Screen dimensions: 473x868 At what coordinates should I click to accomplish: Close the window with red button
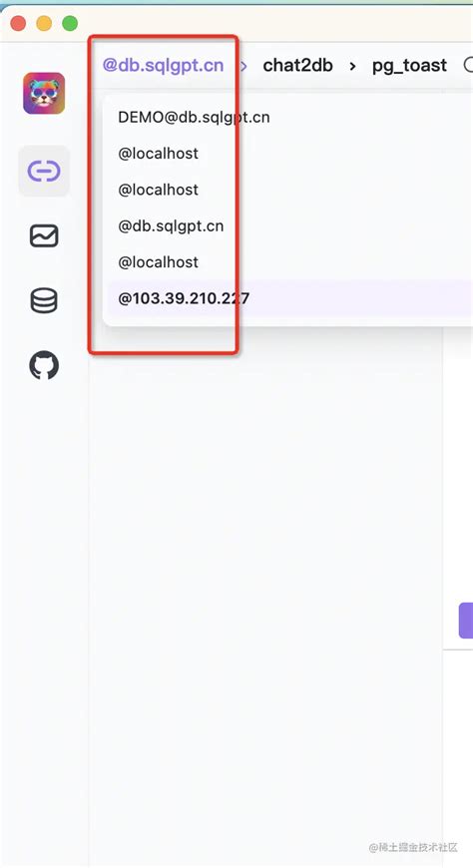[x=18, y=23]
